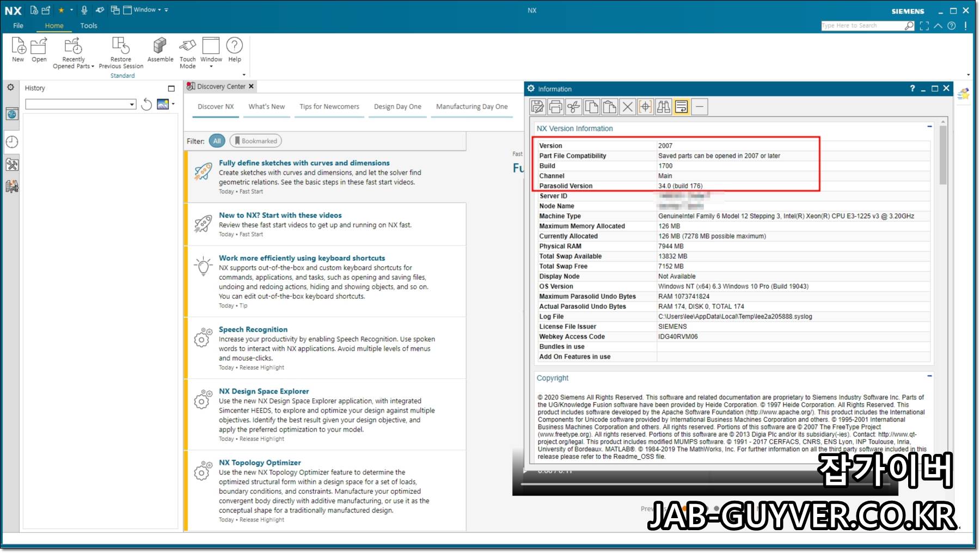Viewport: 980px width, 553px height.
Task: Close the Discovery Center tab
Action: click(251, 86)
